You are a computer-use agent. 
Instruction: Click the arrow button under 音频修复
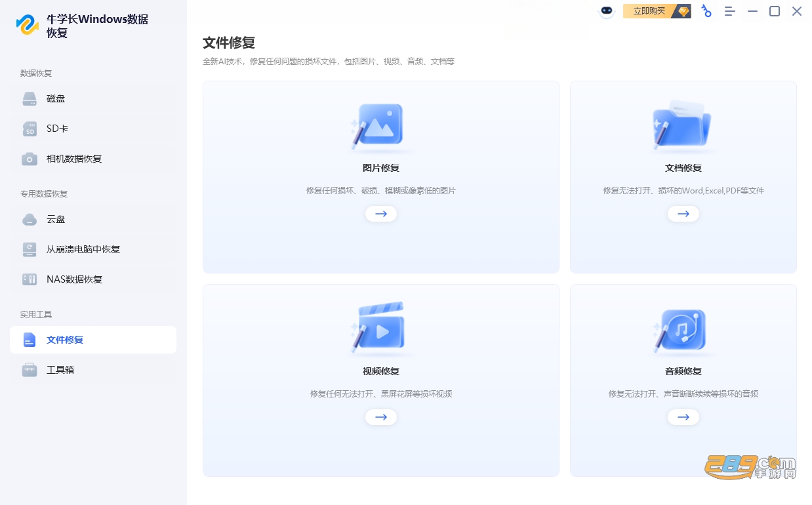pyautogui.click(x=683, y=417)
